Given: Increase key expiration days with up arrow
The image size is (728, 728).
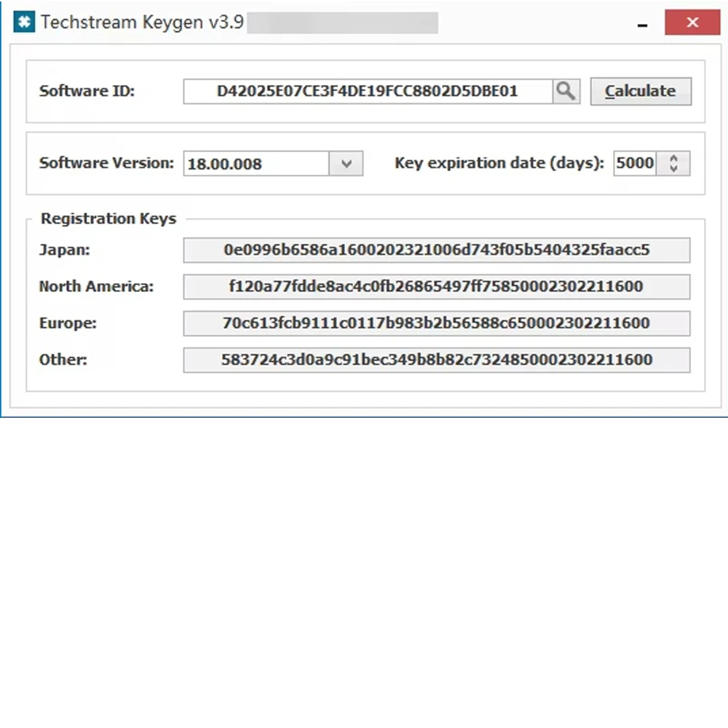Looking at the screenshot, I should pos(673,158).
